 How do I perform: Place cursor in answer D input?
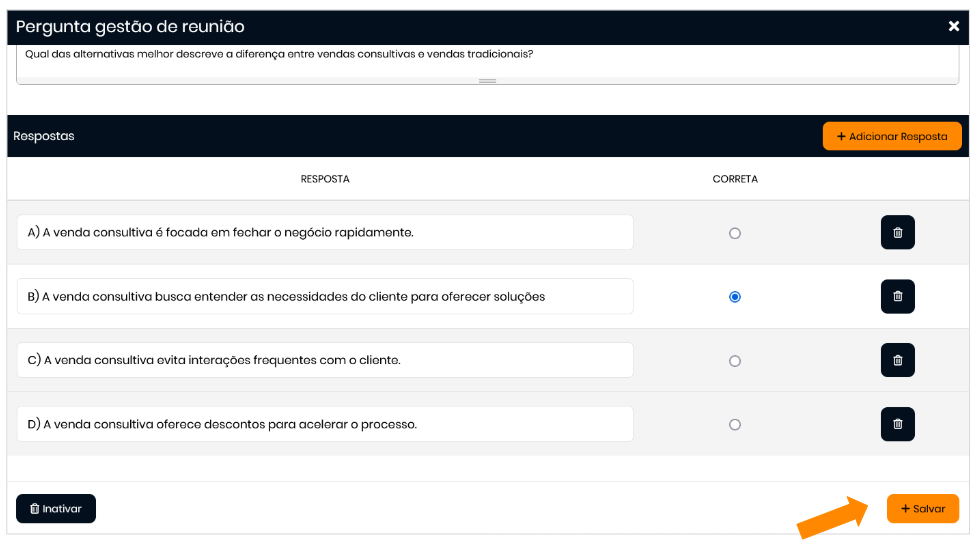coord(325,424)
